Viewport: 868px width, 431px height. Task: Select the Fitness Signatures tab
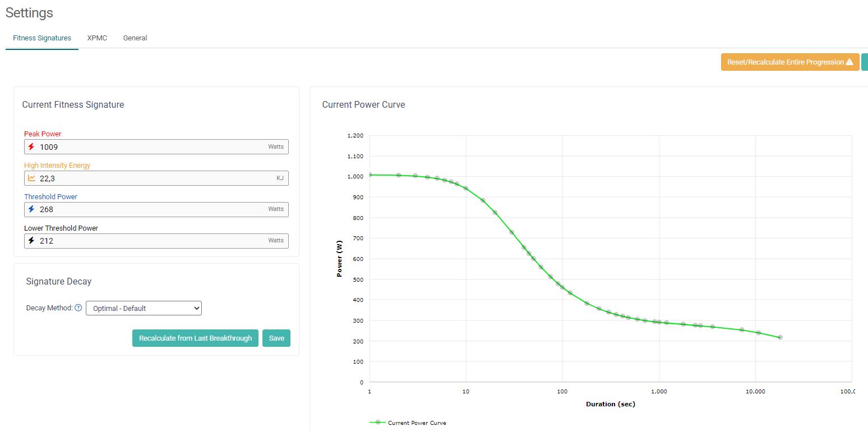click(42, 38)
